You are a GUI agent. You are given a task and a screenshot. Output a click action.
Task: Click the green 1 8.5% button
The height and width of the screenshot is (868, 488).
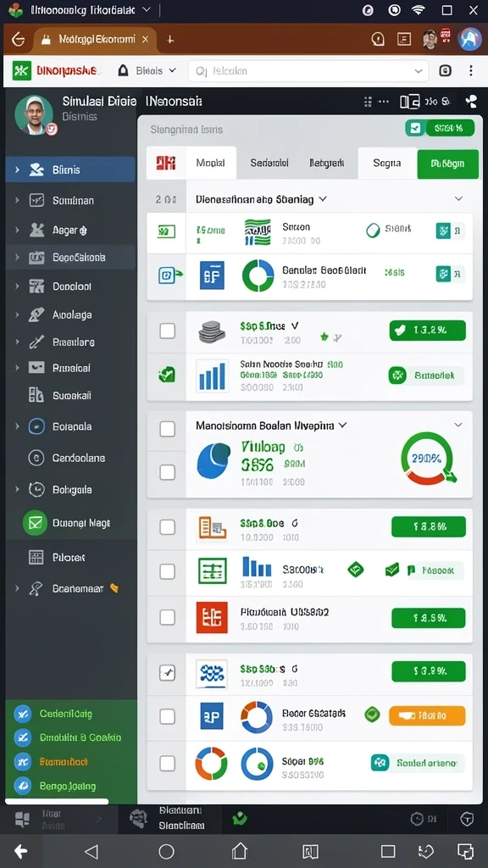(x=428, y=618)
